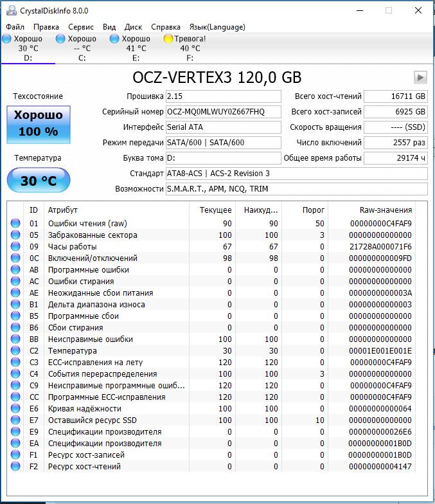Image resolution: width=435 pixels, height=504 pixels.
Task: Click status orb for C4 События перераспределения
Action: [15, 373]
